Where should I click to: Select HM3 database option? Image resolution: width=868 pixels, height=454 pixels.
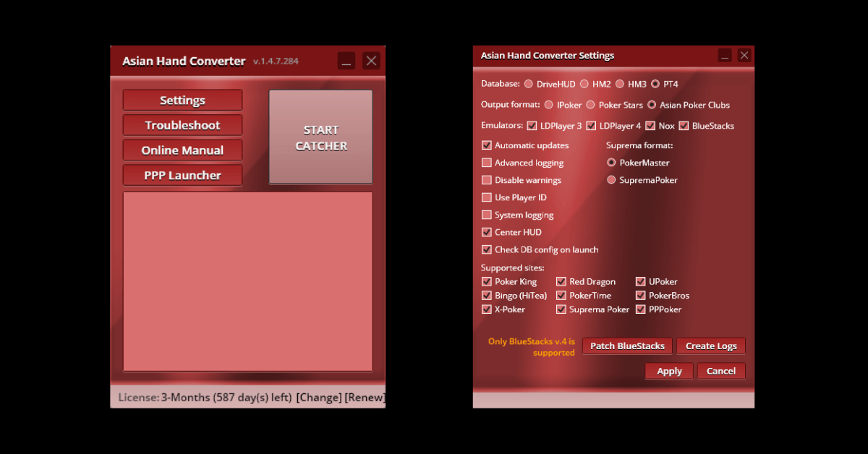tap(620, 84)
